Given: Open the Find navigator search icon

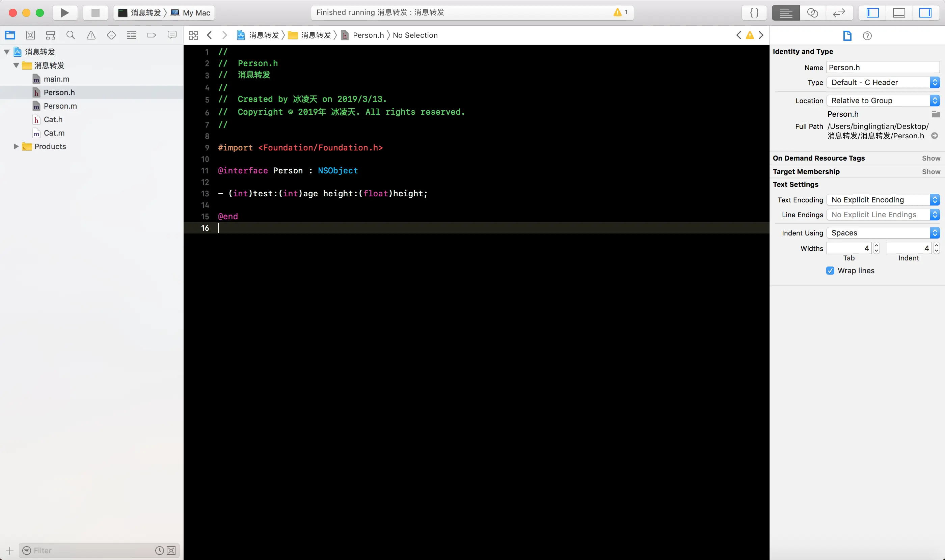Looking at the screenshot, I should (71, 35).
